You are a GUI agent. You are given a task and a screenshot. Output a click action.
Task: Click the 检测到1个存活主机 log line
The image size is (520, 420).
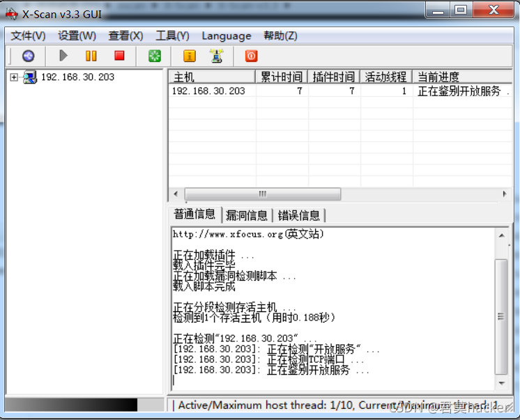(x=254, y=318)
